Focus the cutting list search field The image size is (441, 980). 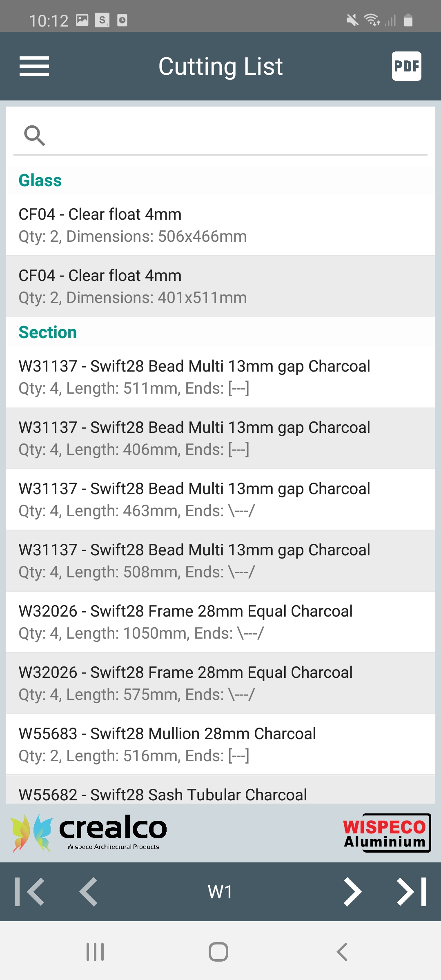(237, 136)
